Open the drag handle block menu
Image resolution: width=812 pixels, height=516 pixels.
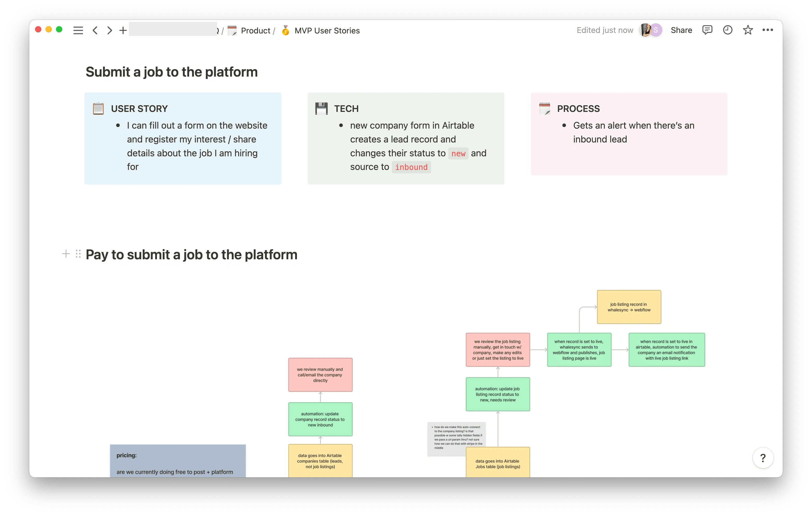click(x=78, y=254)
